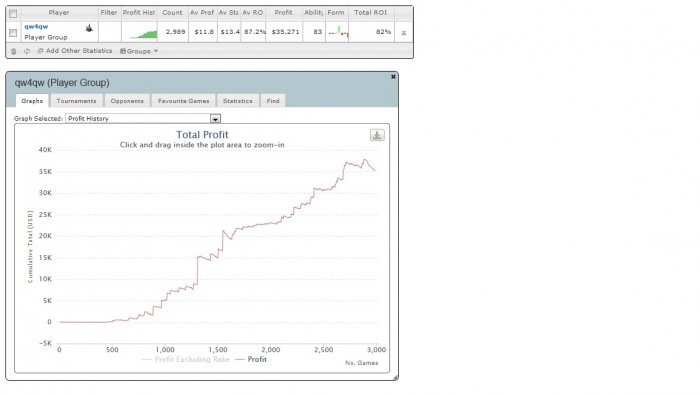The image size is (700, 394).
Task: Click the Form sparkline for qw4qw
Action: click(338, 32)
